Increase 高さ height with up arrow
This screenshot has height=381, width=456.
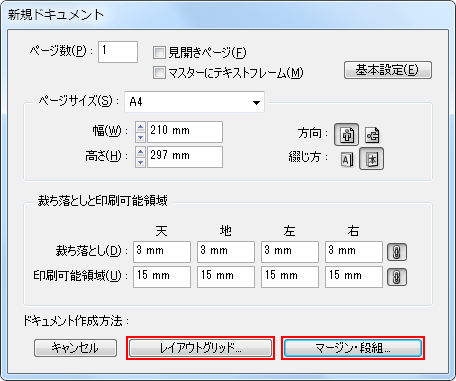click(x=140, y=152)
